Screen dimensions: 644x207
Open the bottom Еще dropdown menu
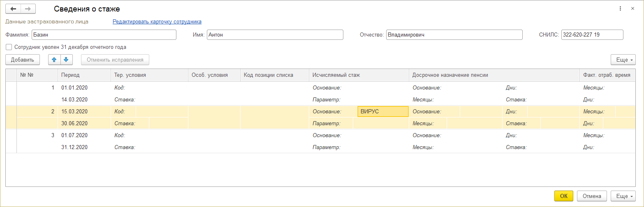pyautogui.click(x=623, y=196)
